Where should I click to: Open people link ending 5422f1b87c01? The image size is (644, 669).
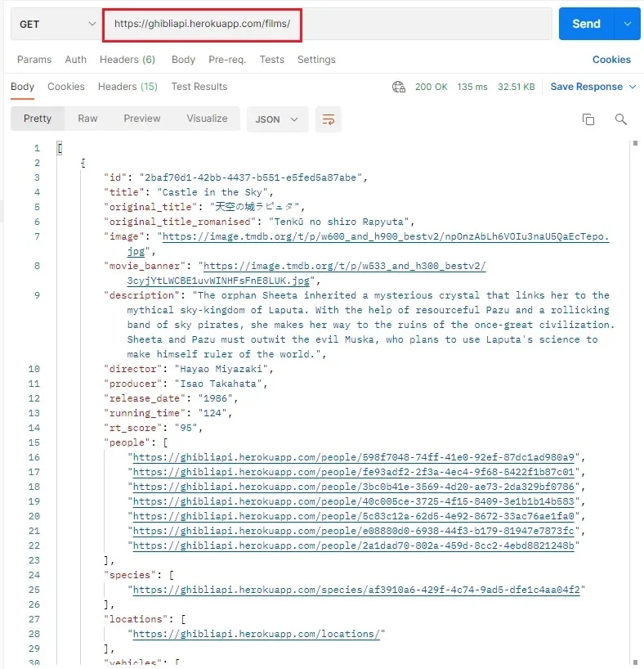[x=354, y=472]
